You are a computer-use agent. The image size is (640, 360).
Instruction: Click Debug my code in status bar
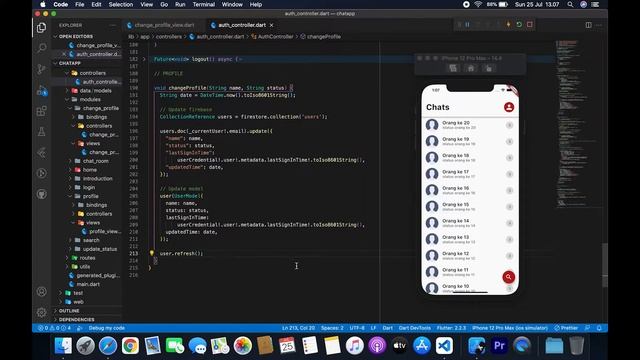pyautogui.click(x=107, y=328)
